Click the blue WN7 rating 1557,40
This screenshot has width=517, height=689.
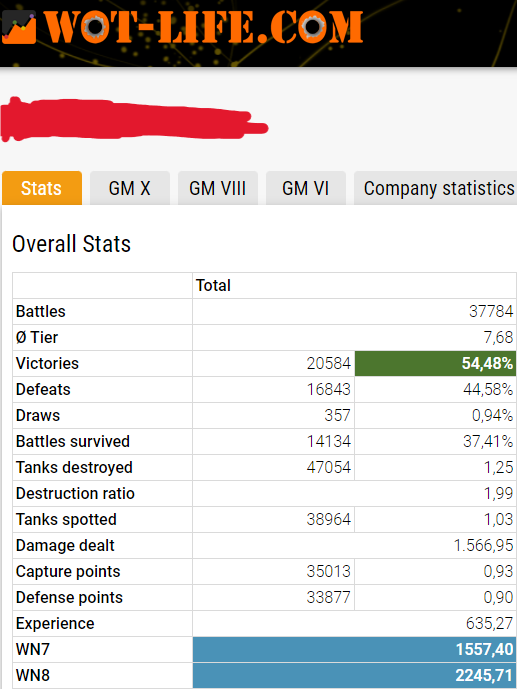point(354,649)
